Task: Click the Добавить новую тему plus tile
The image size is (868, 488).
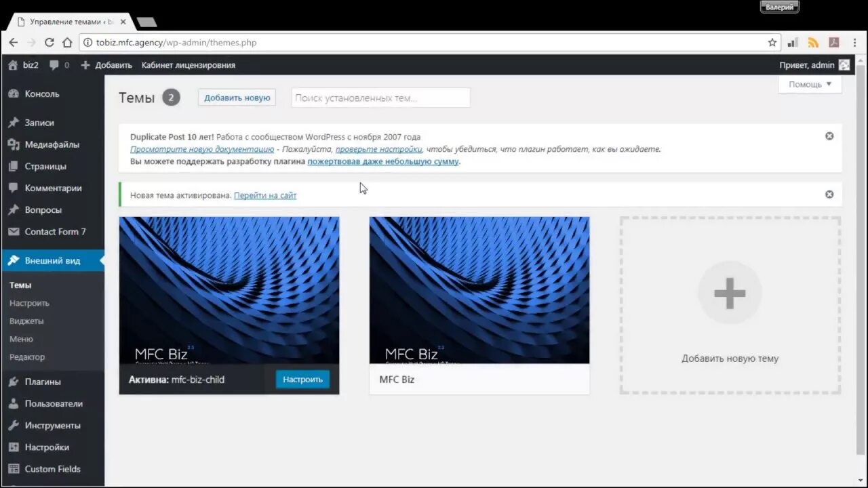Action: (x=730, y=305)
